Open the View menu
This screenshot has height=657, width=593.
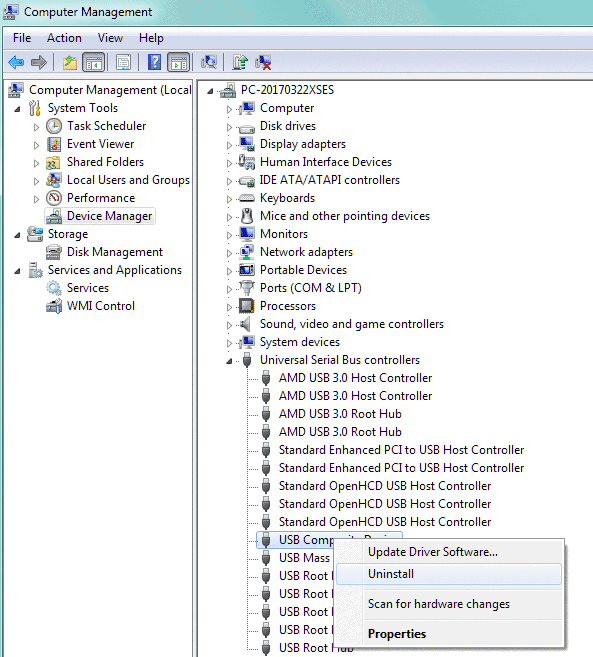tap(110, 38)
